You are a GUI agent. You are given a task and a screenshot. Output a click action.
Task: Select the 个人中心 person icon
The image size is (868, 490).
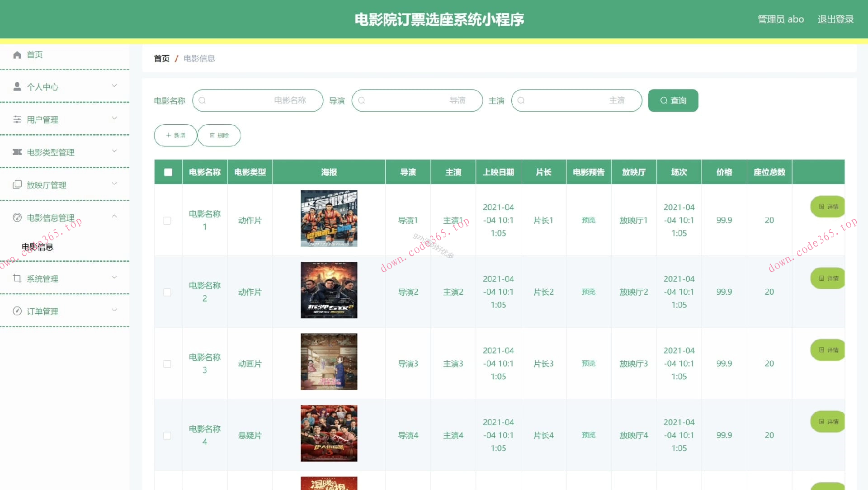pyautogui.click(x=17, y=86)
